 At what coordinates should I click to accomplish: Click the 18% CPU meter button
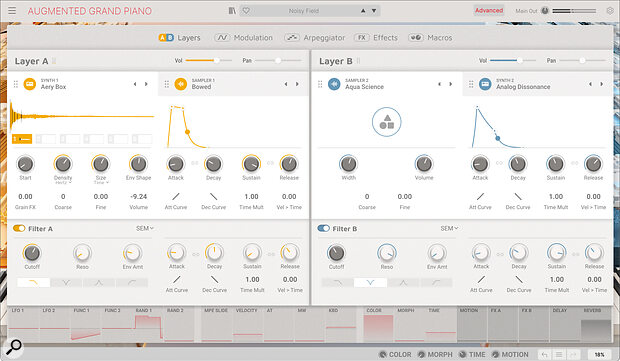click(599, 355)
